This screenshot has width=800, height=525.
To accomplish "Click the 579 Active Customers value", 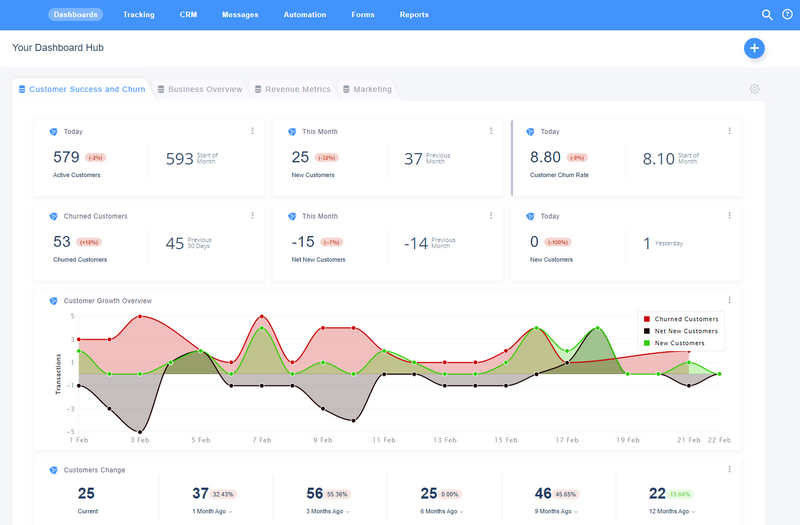I will pyautogui.click(x=66, y=157).
